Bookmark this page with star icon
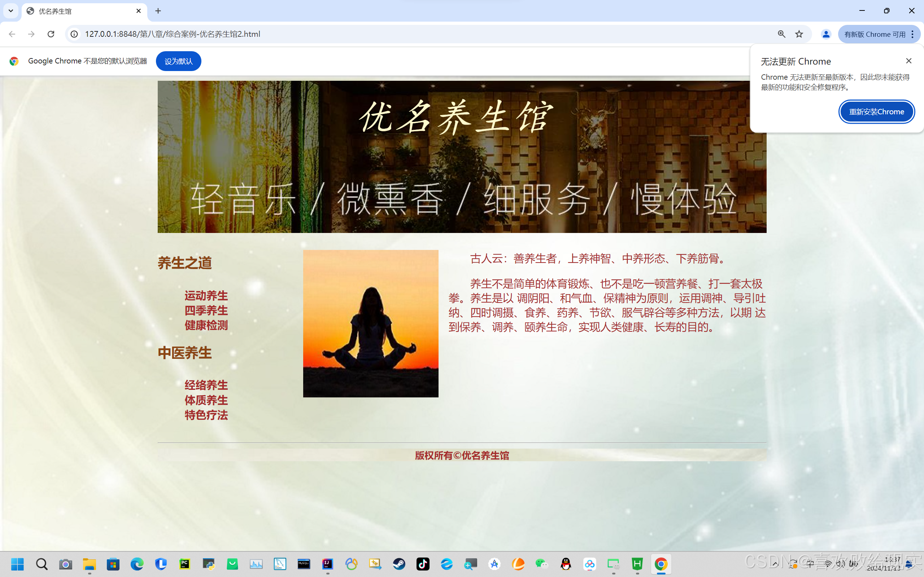924x577 pixels. point(799,34)
